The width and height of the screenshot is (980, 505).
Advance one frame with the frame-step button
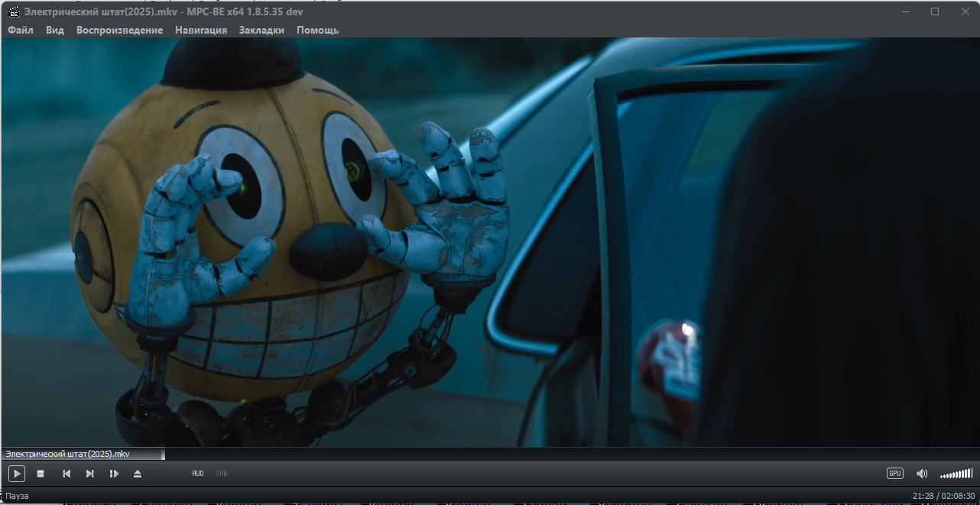click(114, 474)
